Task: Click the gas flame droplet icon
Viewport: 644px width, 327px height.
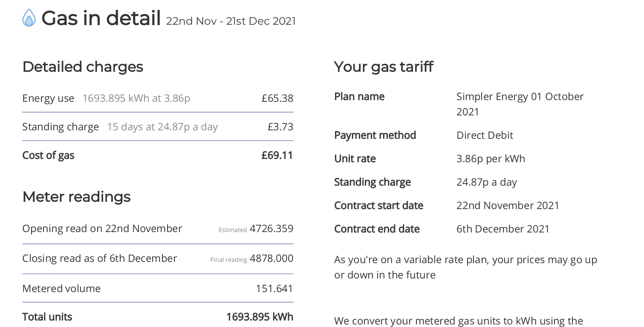Action: pyautogui.click(x=29, y=18)
